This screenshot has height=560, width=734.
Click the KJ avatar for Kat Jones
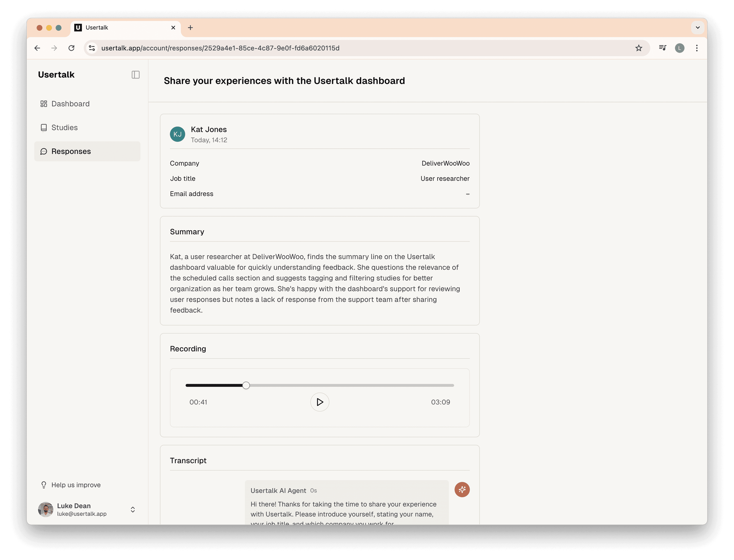point(177,134)
